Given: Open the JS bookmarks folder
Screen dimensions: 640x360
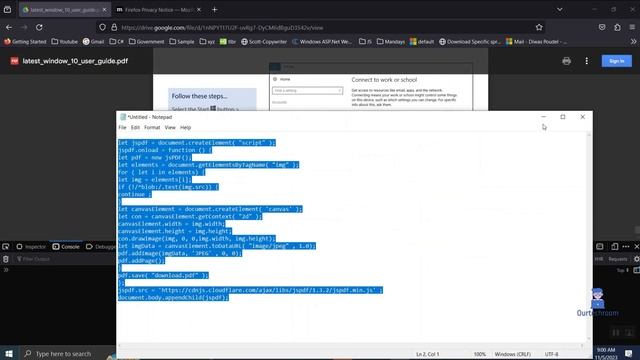Looking at the screenshot, I should 365,42.
